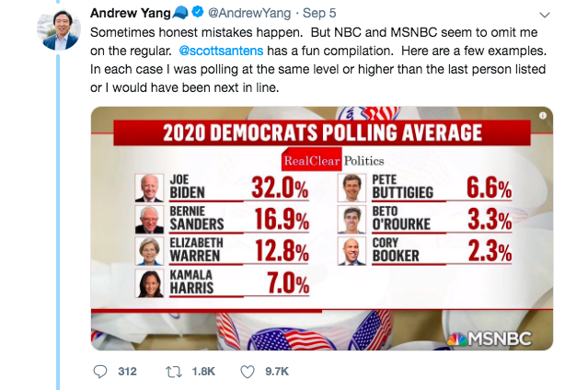This screenshot has width=588, height=390.
Task: Open Andrew Yang's profile avatar
Action: 58,31
